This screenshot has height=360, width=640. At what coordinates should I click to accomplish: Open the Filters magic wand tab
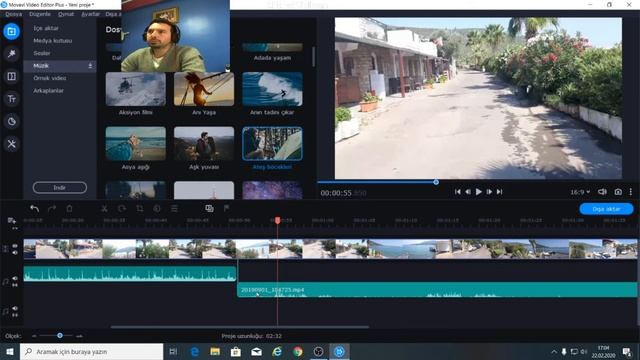[x=11, y=53]
